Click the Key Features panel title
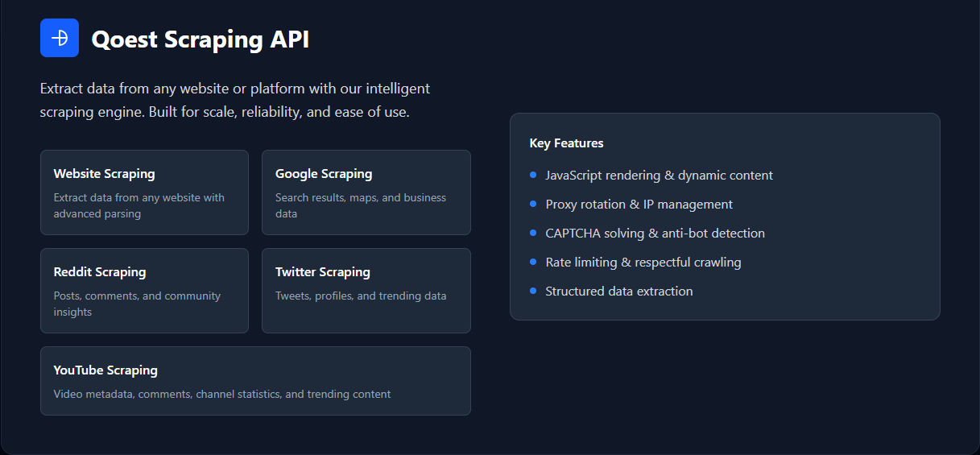Image resolution: width=980 pixels, height=455 pixels. (x=566, y=143)
